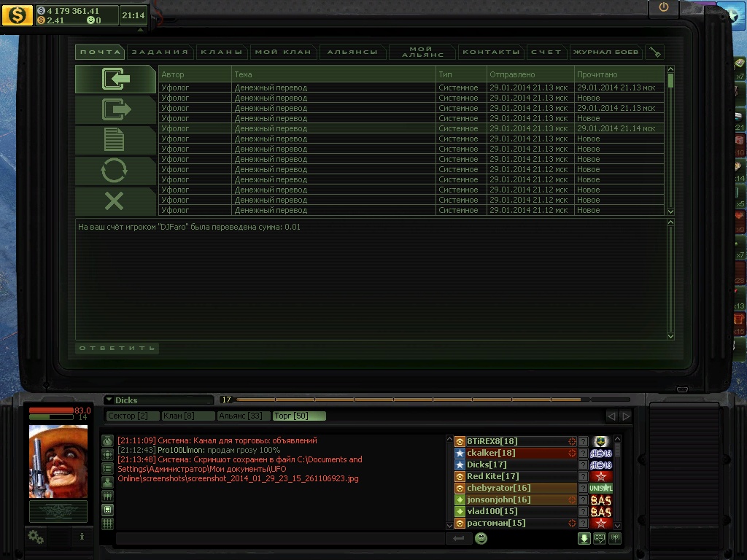The image size is (747, 560).
Task: Click the cowboy character portrait
Action: click(58, 462)
